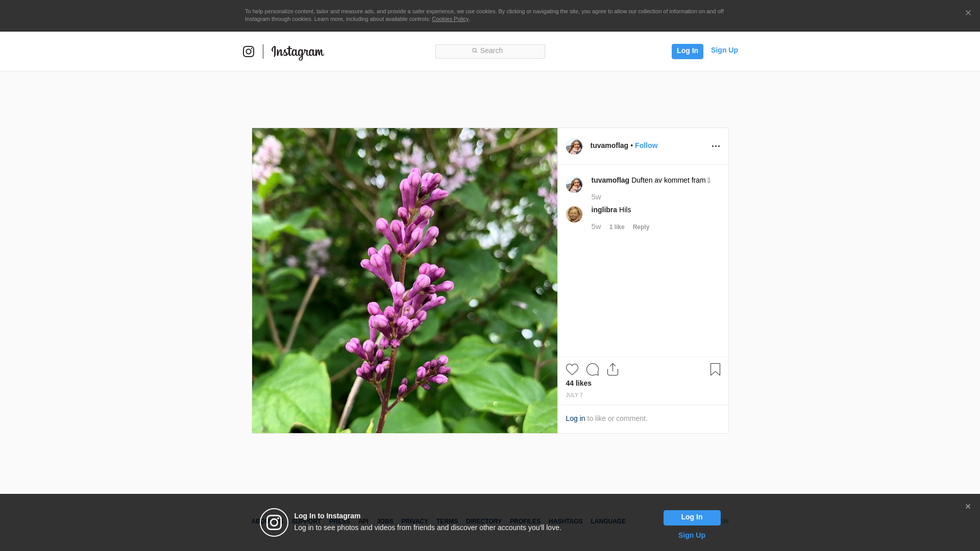Open the Cookies Policy link
The height and width of the screenshot is (551, 980).
[450, 19]
